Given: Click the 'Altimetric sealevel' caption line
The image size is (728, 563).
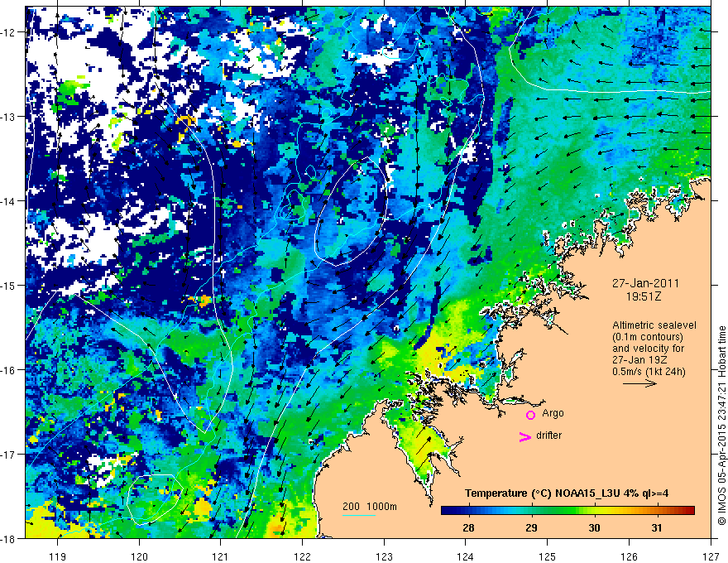Looking at the screenshot, I should (654, 325).
